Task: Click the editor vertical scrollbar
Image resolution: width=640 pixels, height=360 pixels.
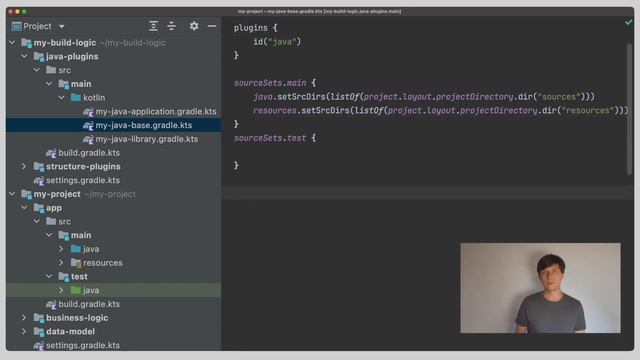Action: 629,109
